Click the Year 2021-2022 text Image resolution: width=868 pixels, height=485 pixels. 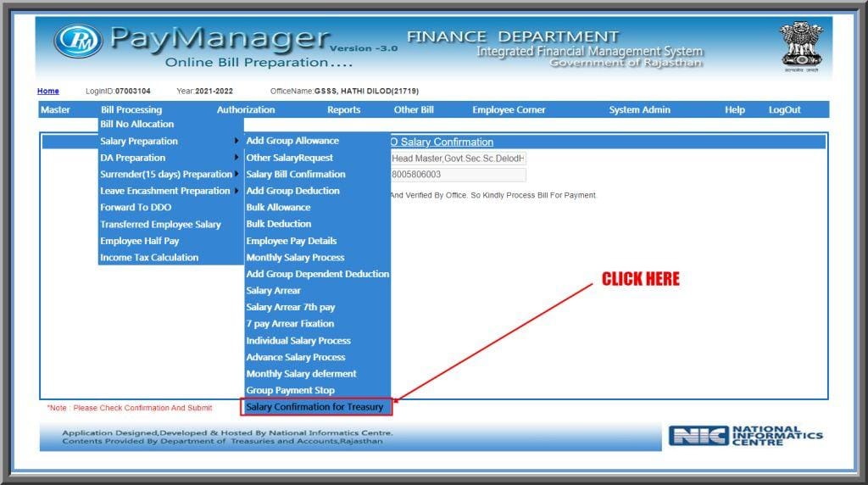(x=205, y=91)
